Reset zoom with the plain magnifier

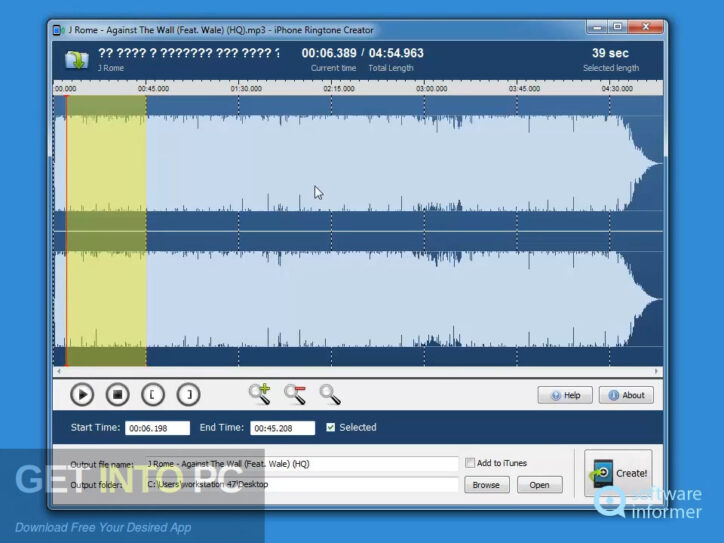pos(330,395)
